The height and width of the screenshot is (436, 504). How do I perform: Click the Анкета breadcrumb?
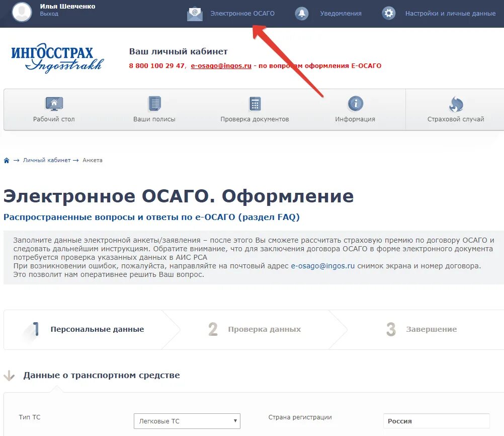tap(93, 160)
